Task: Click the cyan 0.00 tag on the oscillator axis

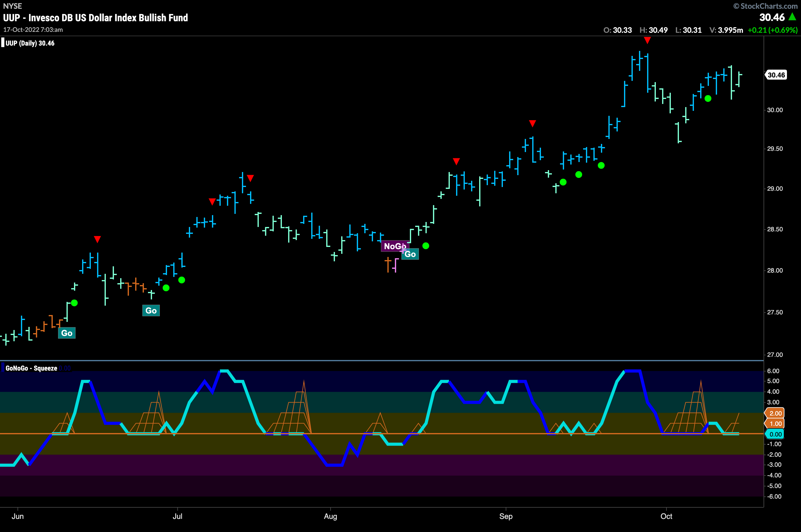Action: click(x=774, y=435)
